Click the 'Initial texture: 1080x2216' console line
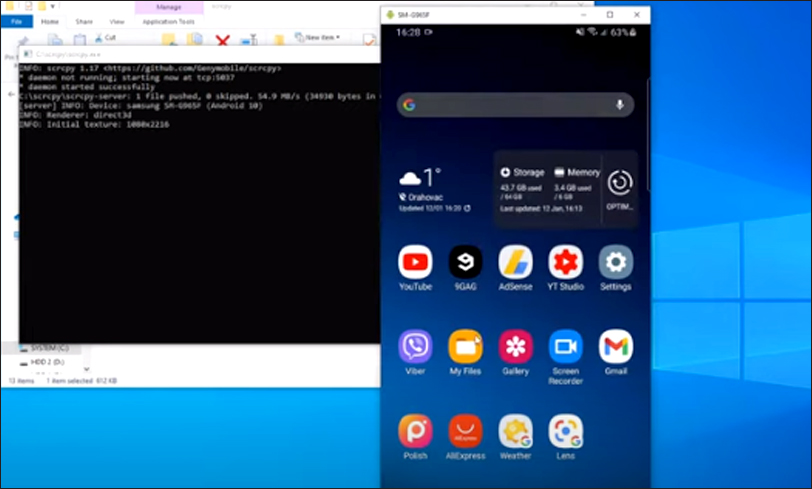 pyautogui.click(x=94, y=124)
